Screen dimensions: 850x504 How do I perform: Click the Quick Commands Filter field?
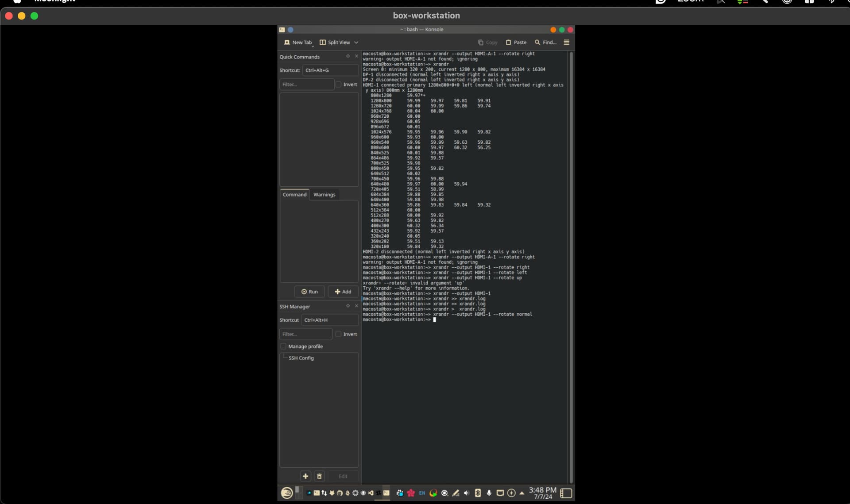pos(306,85)
